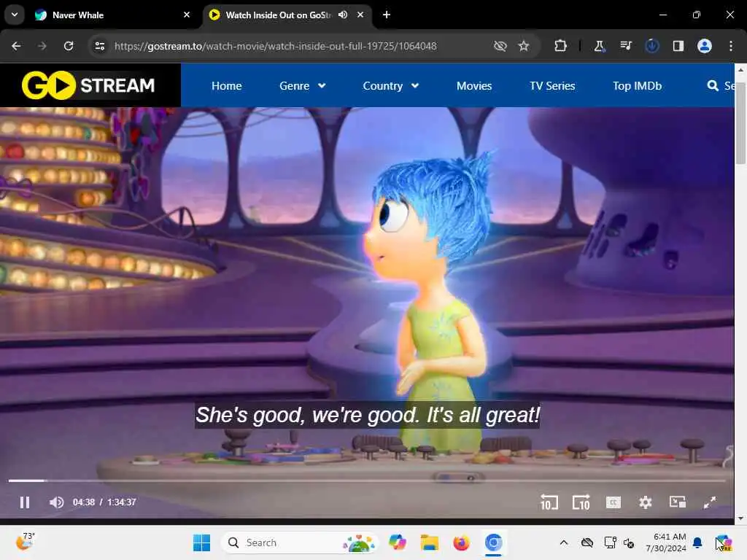Viewport: 747px width, 560px height.
Task: Pause the video playback
Action: click(x=25, y=502)
